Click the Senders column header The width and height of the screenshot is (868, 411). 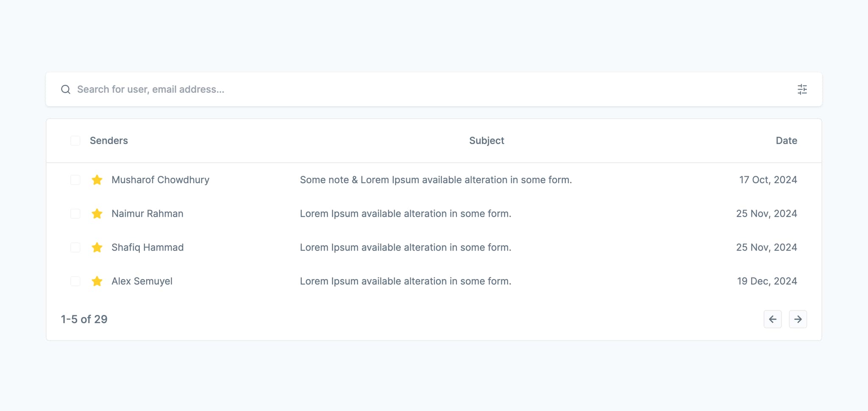pos(109,141)
